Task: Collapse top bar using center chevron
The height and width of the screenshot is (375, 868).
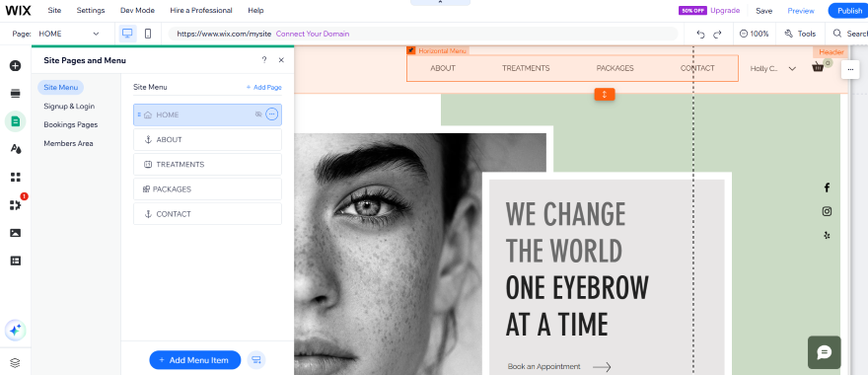Action: [x=440, y=3]
